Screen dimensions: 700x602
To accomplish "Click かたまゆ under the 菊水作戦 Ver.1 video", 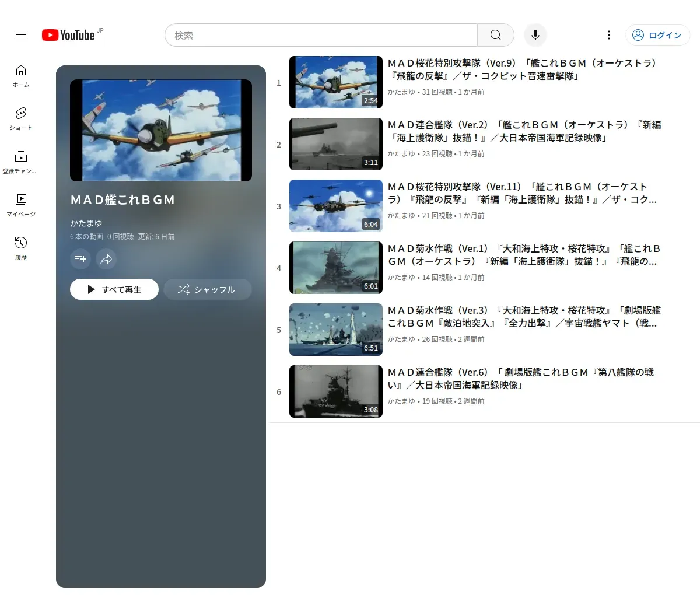I will (401, 278).
